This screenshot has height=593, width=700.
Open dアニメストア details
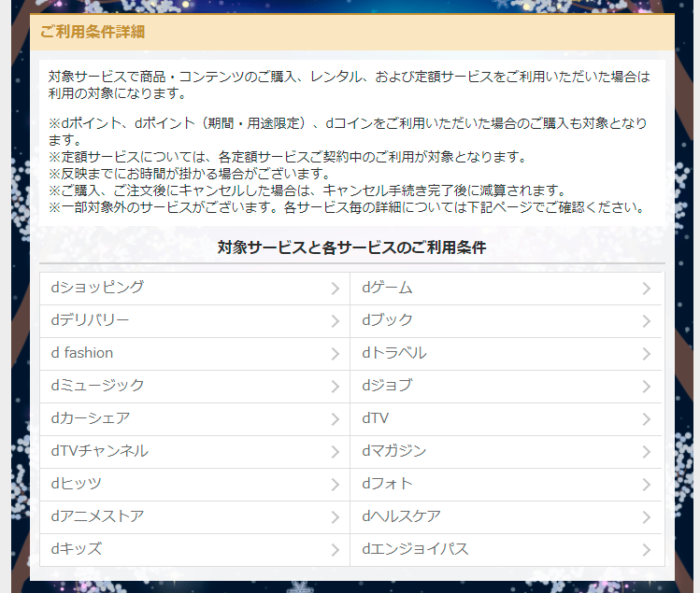[x=194, y=517]
